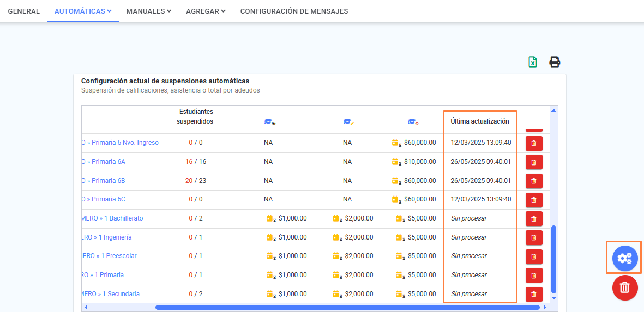This screenshot has width=644, height=312.
Task: Click $2,000.00 amount in 1 Preescolar row
Action: tap(359, 256)
